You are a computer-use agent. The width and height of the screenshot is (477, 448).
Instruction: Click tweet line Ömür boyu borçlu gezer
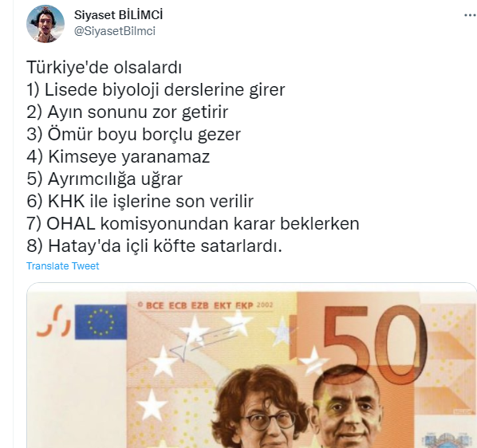pyautogui.click(x=133, y=135)
